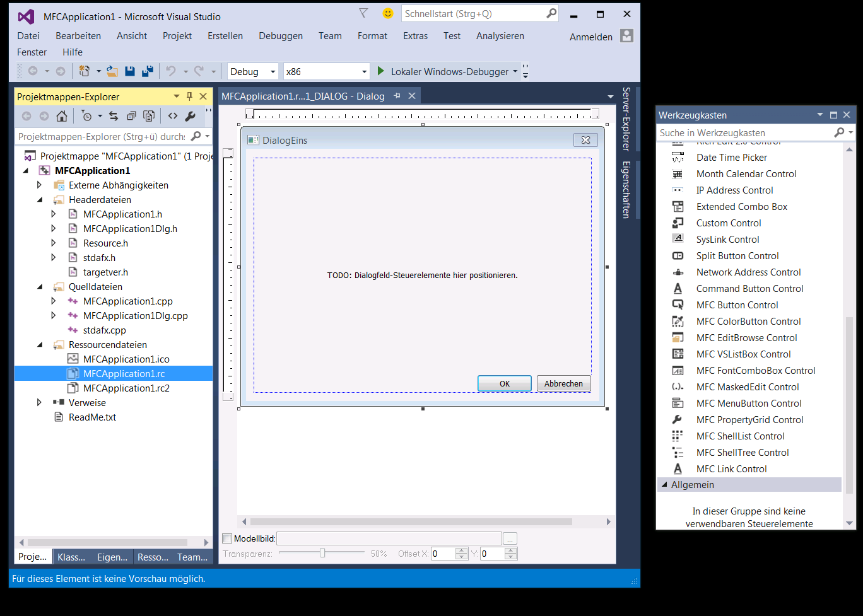Select stdafx.cpp in Quelldateien
Viewport: 863px width, 616px height.
pos(104,330)
